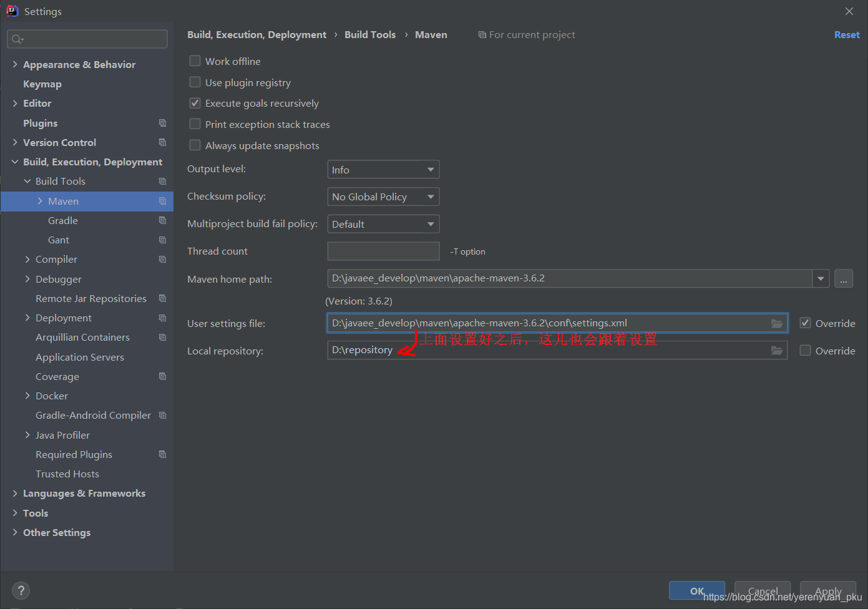Uncheck Execute goals recursively

tap(195, 103)
